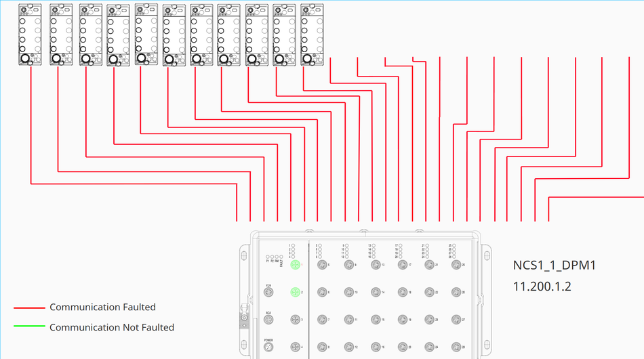The height and width of the screenshot is (359, 644).
Task: Click the green Communication Not Faulted legend line
Action: [x=28, y=328]
